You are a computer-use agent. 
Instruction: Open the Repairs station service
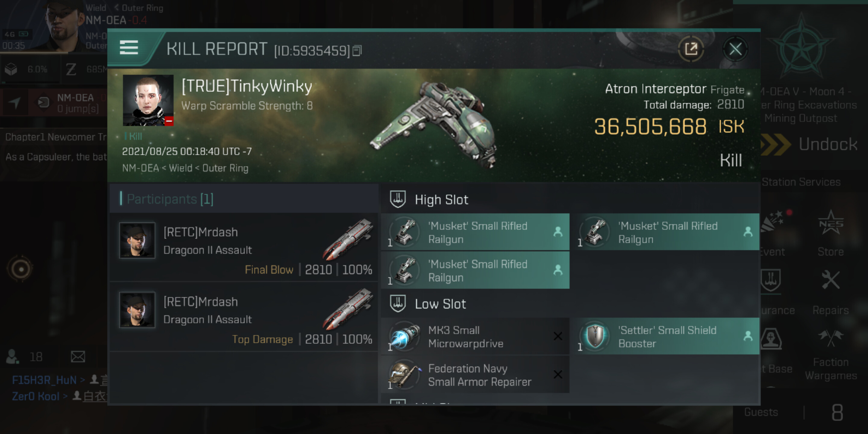pos(830,292)
